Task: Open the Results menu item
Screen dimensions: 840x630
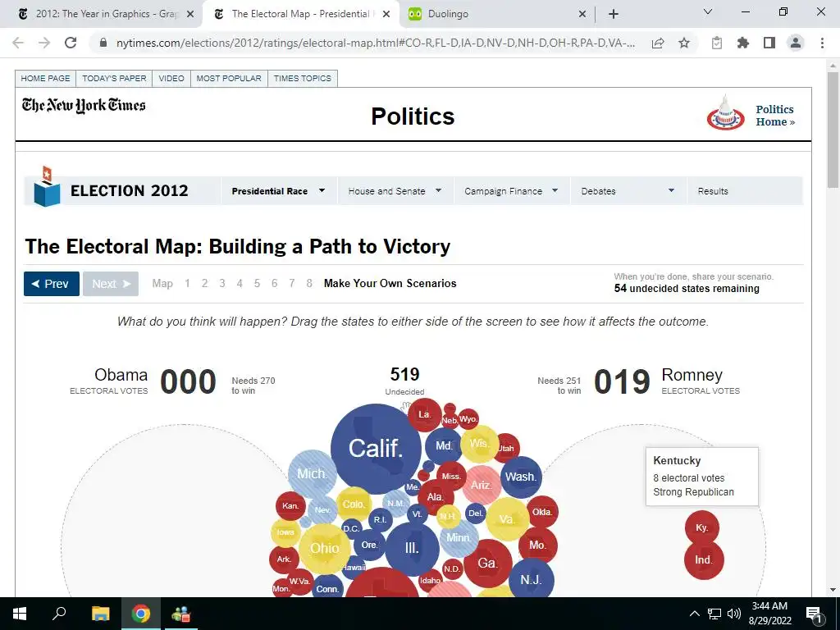Action: coord(713,191)
